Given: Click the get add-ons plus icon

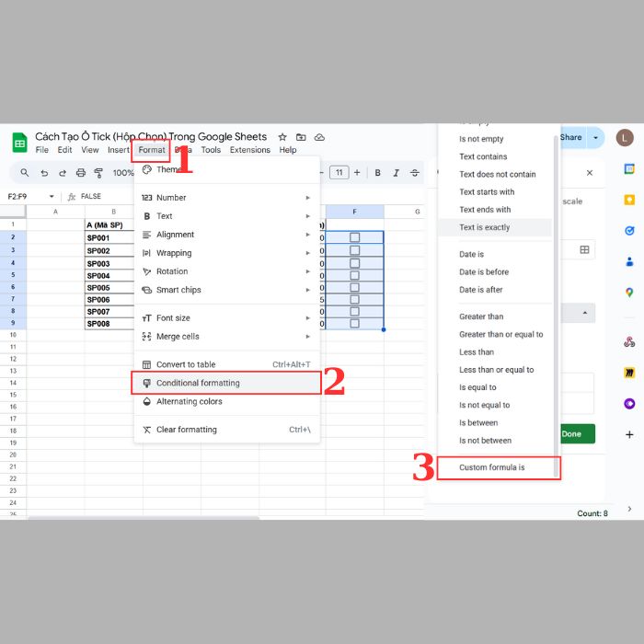Looking at the screenshot, I should 629,434.
